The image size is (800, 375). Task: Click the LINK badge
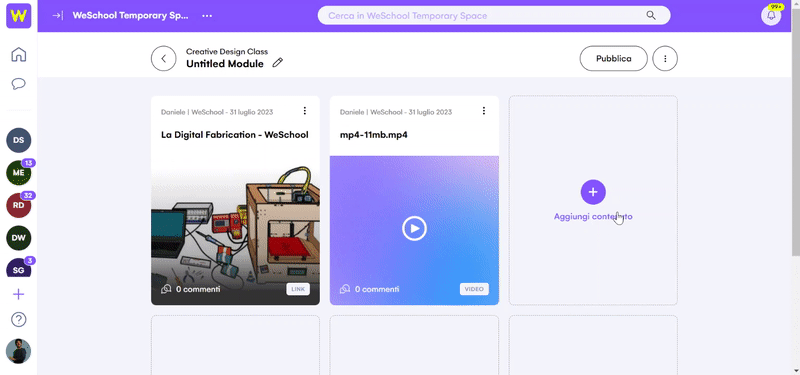[298, 289]
